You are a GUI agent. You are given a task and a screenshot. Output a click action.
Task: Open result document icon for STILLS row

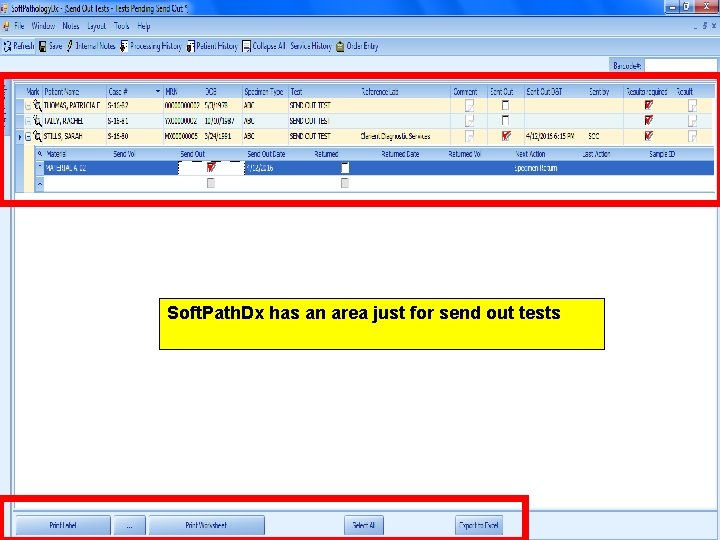point(692,136)
